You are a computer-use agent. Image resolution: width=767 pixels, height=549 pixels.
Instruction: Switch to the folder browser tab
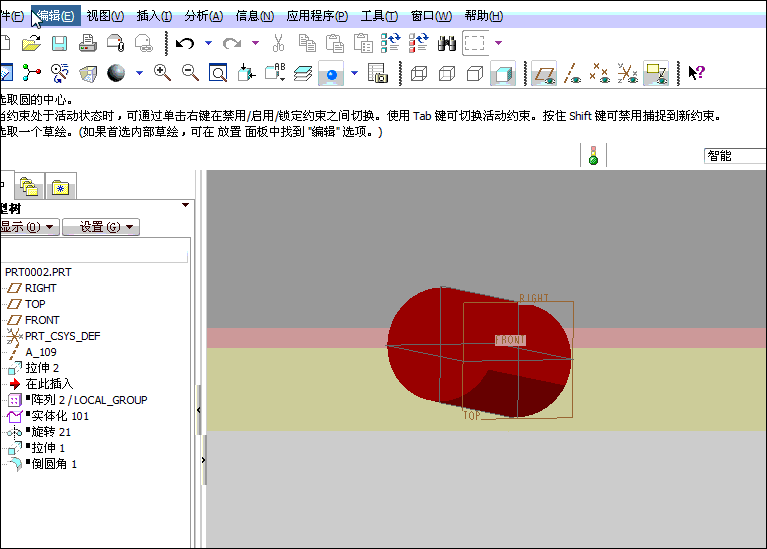point(29,186)
